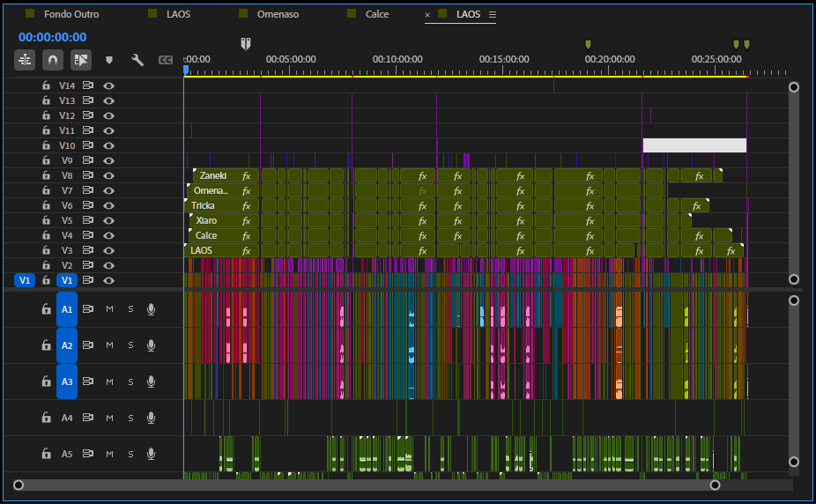The image size is (816, 504).
Task: Toggle the closed captions CC icon
Action: (x=166, y=60)
